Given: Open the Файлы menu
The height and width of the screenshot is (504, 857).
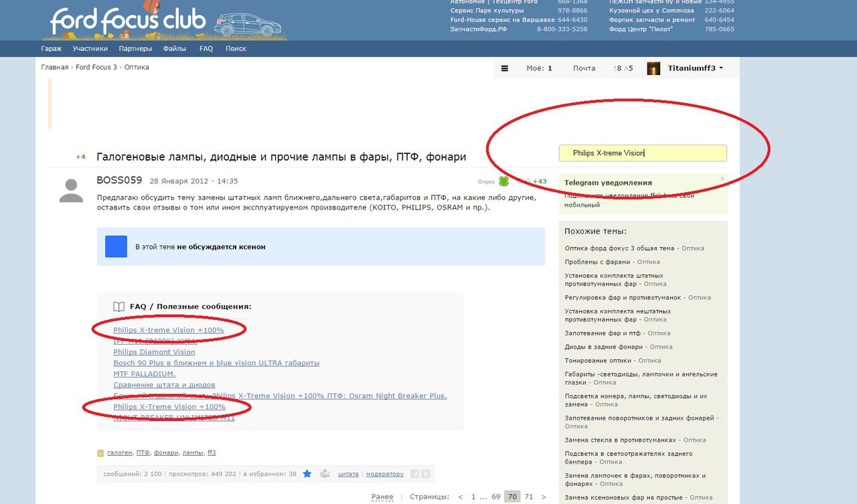Looking at the screenshot, I should click(x=175, y=49).
